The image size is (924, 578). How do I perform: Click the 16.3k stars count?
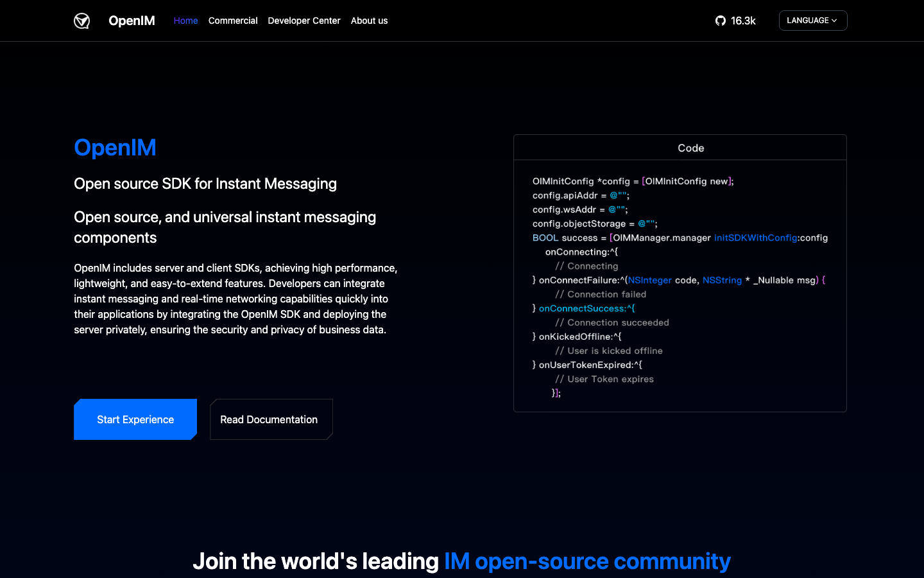743,21
